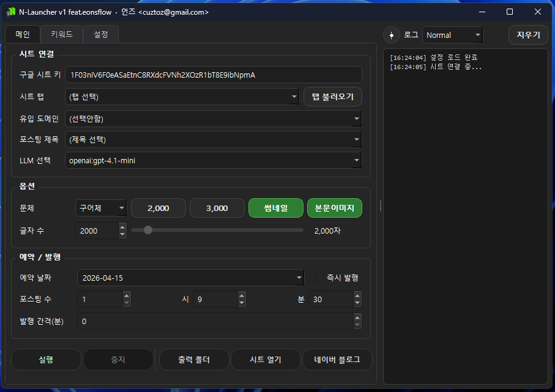Increase 글자 수 with up arrow
This screenshot has width=555, height=392.
pos(122,227)
